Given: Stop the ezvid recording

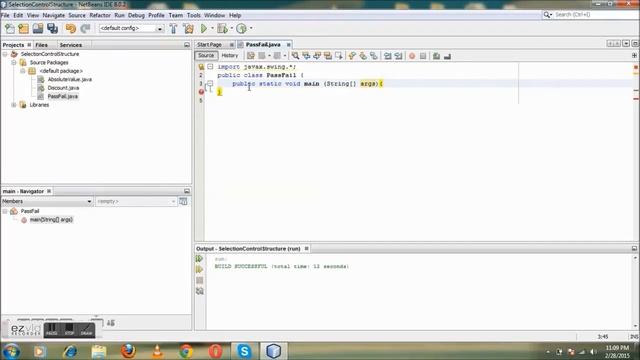Looking at the screenshot, I should coord(69,330).
